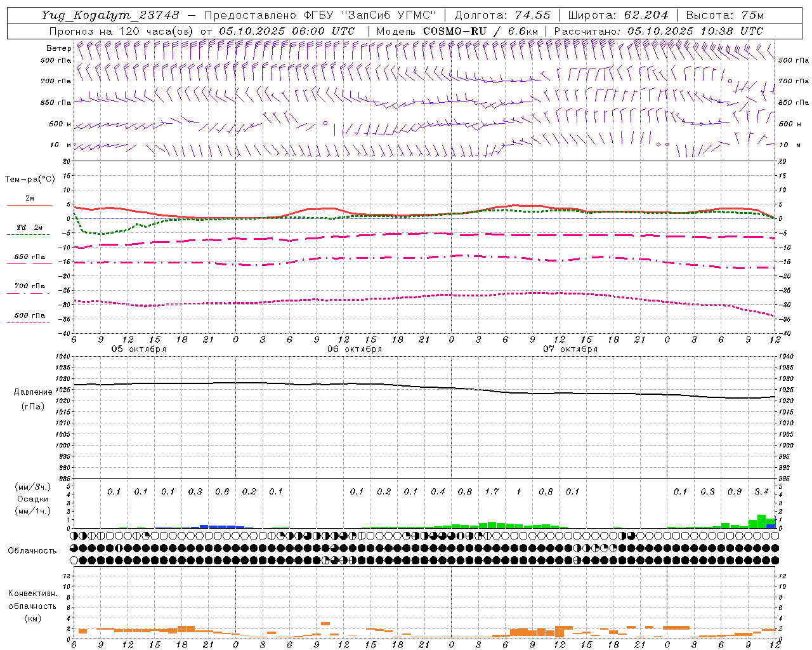Click the station title Yug_Kogalym_23748
This screenshot has height=650, width=812.
click(x=110, y=15)
